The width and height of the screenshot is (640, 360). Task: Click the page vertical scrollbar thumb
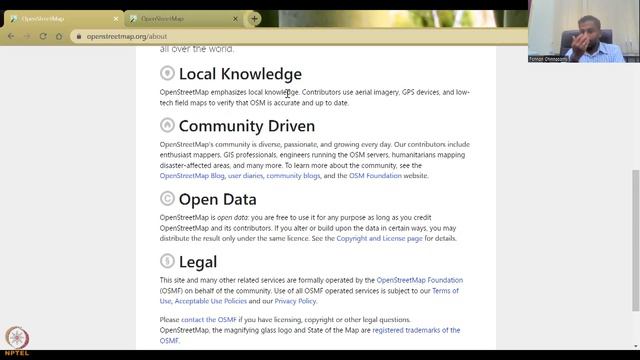[636, 240]
